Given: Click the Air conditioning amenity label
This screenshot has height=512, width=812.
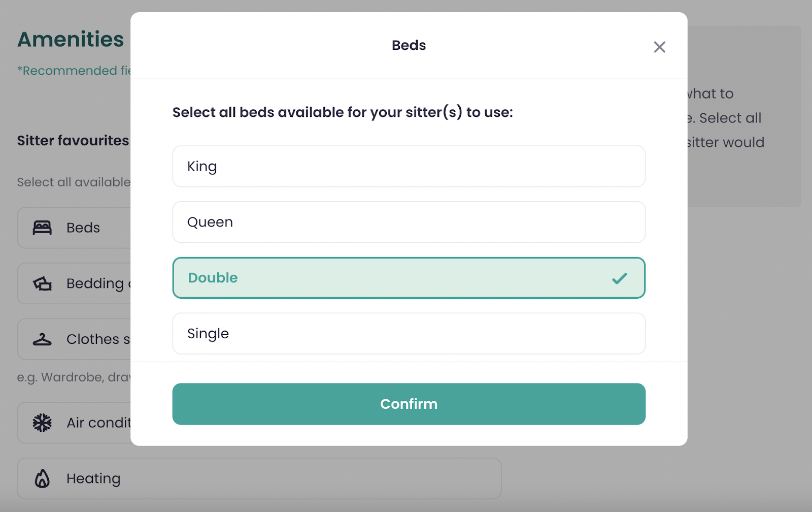Looking at the screenshot, I should [x=98, y=423].
